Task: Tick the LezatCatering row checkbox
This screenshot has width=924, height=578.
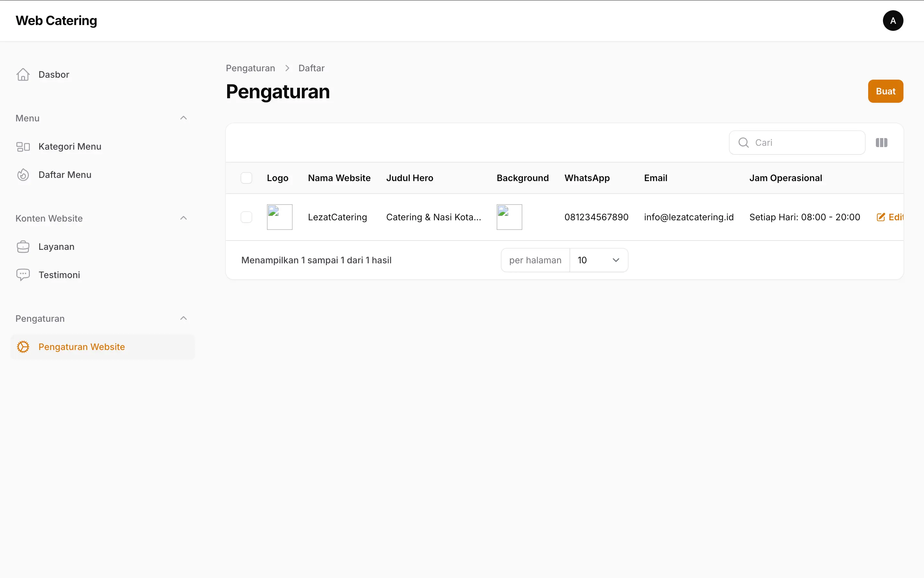Action: coord(246,217)
